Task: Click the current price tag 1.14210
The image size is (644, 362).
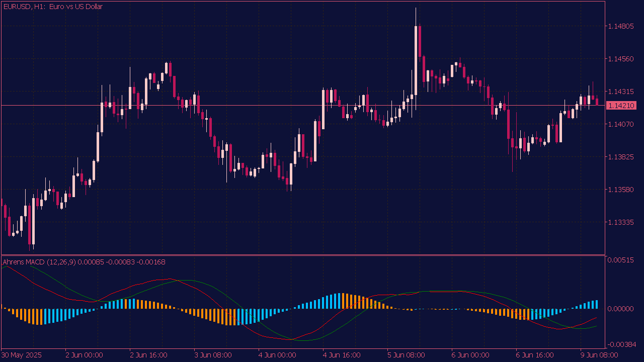Action: click(x=622, y=106)
